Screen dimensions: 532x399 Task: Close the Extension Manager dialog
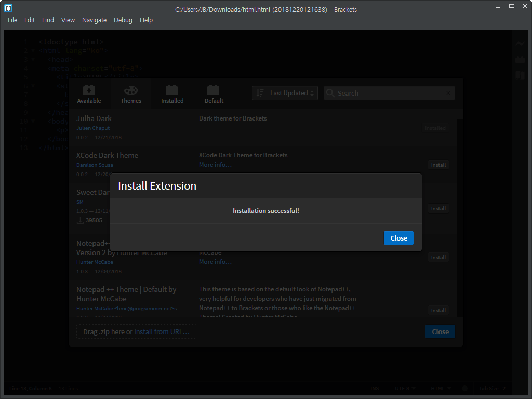440,331
